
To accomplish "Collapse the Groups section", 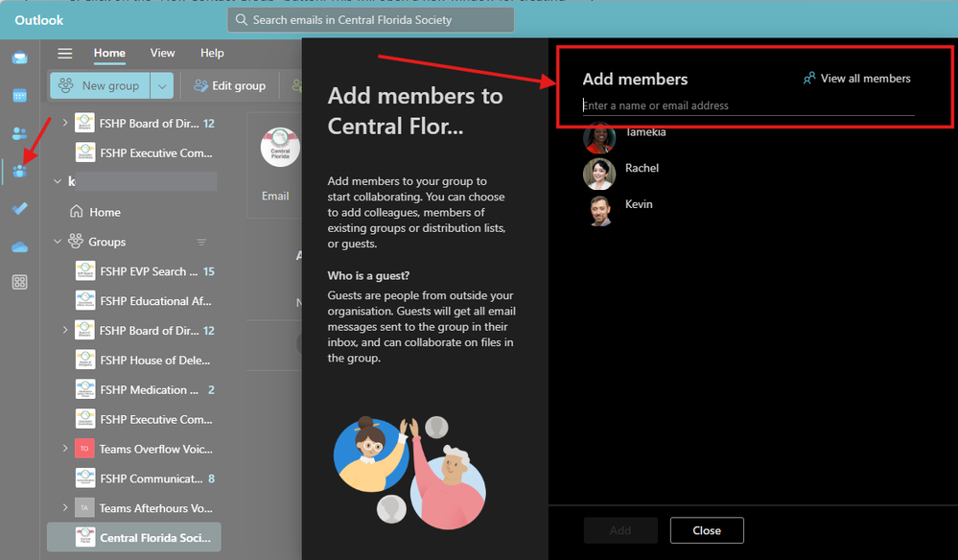I will pyautogui.click(x=58, y=242).
